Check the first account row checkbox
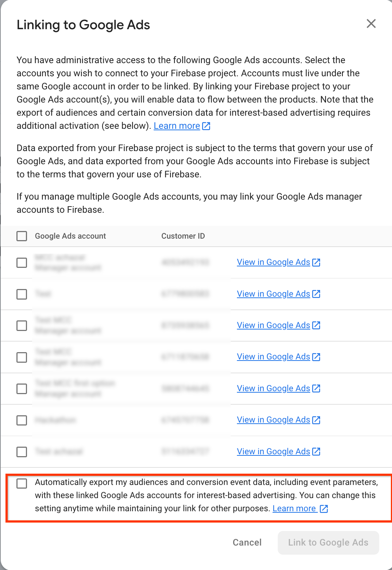The image size is (392, 570). (22, 263)
